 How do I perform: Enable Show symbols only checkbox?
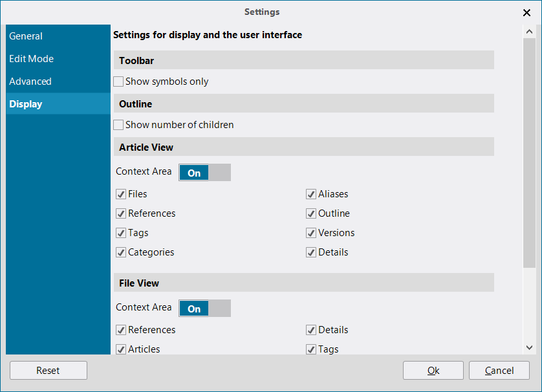[x=118, y=82]
